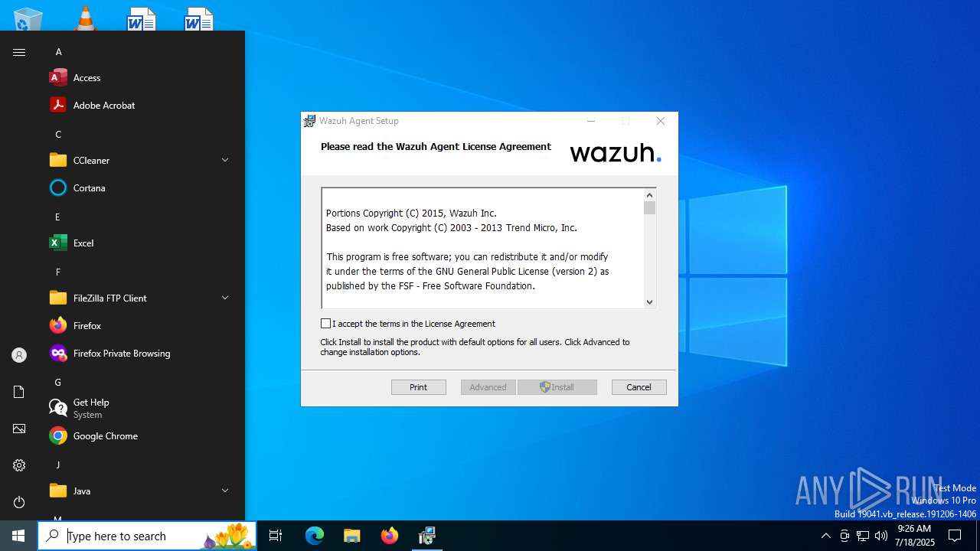This screenshot has width=980, height=551.
Task: Open Get Help app
Action: click(139, 409)
